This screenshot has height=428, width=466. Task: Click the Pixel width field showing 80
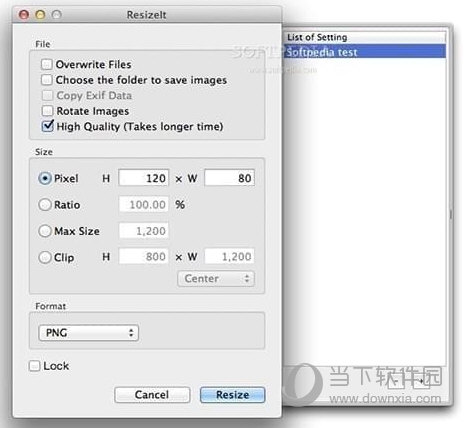click(x=229, y=178)
